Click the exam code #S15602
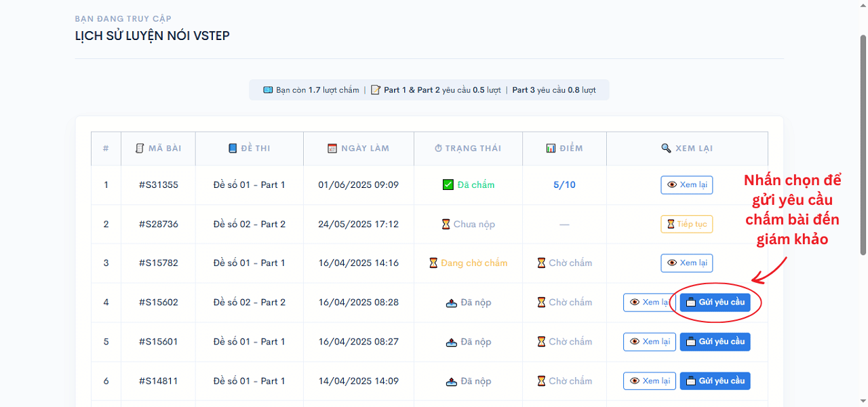The height and width of the screenshot is (407, 868). [x=159, y=303]
